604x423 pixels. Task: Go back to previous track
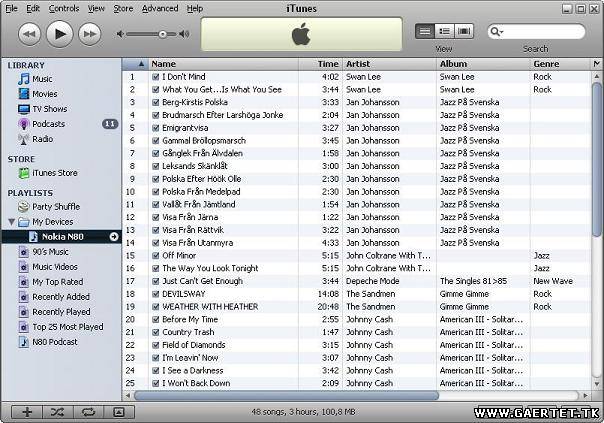pyautogui.click(x=29, y=34)
